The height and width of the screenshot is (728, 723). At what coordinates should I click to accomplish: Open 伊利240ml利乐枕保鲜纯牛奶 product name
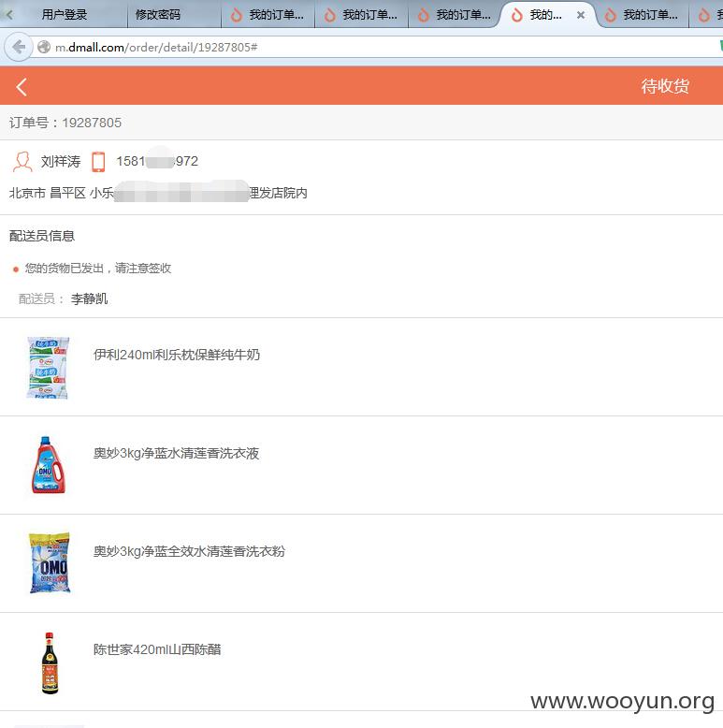(177, 355)
